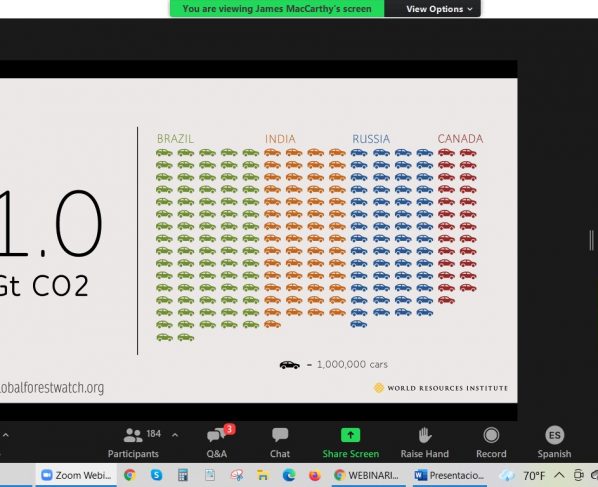Switch to Zoom Webinar taskbar item

click(x=76, y=475)
